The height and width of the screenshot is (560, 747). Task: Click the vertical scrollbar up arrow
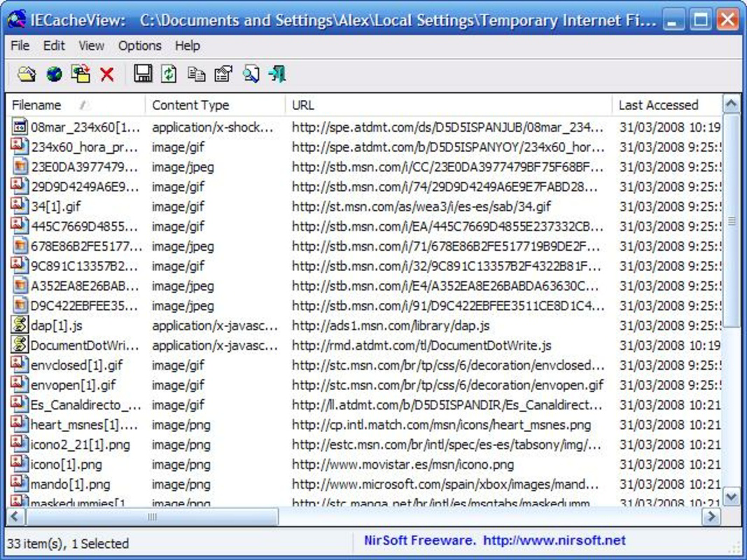732,104
